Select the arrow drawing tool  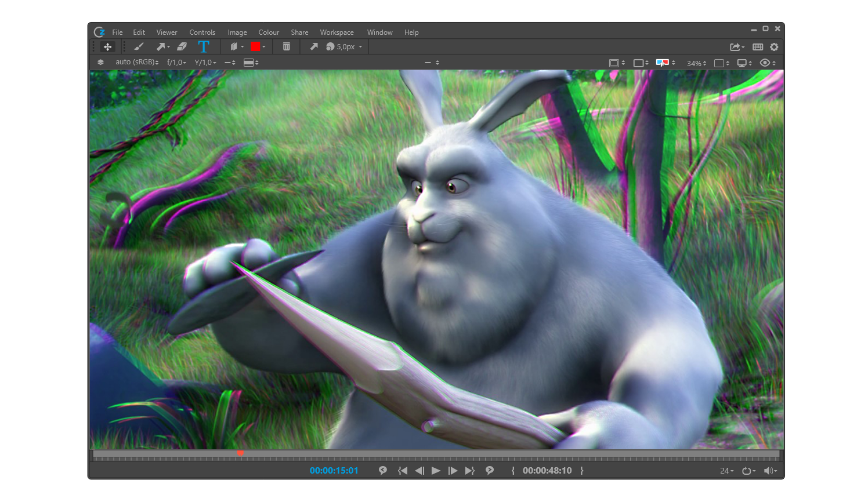coord(162,47)
